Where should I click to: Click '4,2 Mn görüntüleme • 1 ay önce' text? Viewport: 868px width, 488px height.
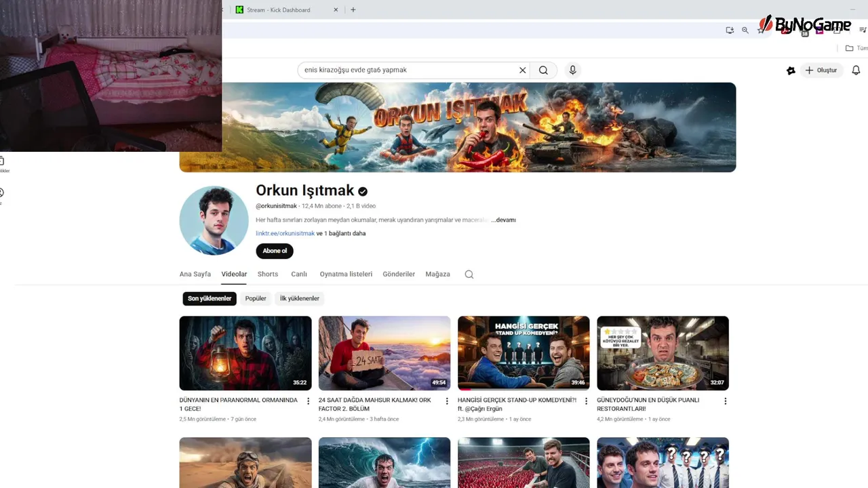(633, 419)
